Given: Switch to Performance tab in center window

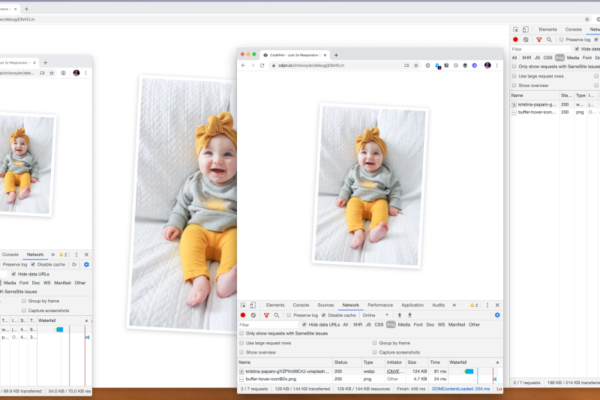Looking at the screenshot, I should point(380,305).
